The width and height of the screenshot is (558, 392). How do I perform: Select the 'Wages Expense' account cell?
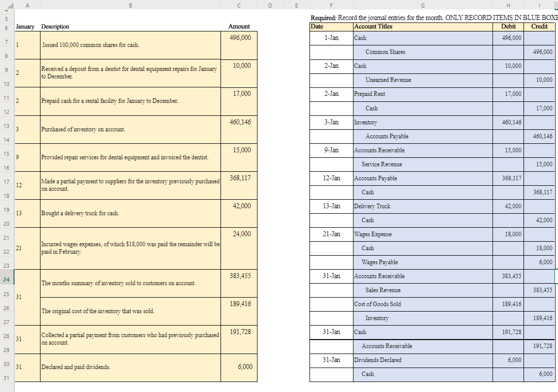[x=423, y=235]
